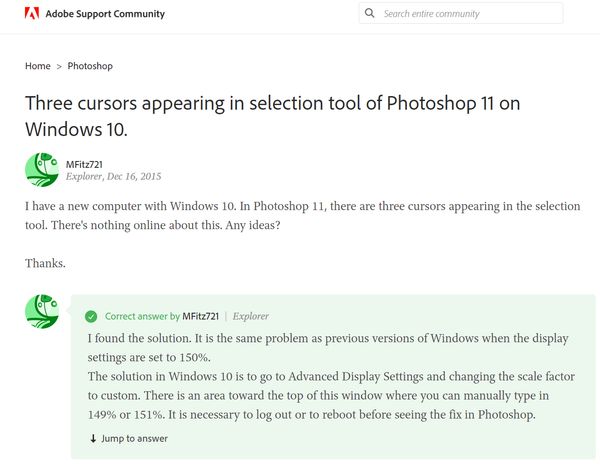
Task: Open MFitz721's avatar beside the question
Action: [42, 170]
